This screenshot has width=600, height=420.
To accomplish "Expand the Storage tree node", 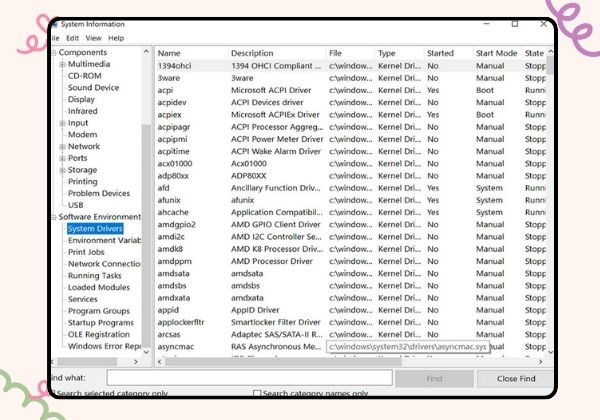I will coord(62,170).
